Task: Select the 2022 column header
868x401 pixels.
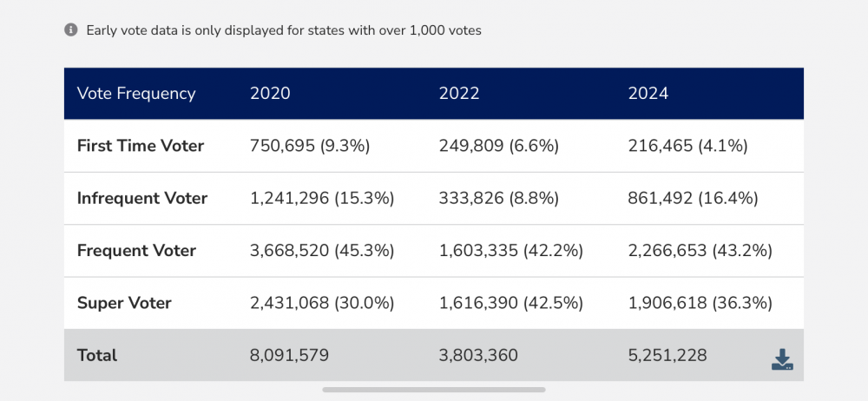Action: [x=459, y=94]
